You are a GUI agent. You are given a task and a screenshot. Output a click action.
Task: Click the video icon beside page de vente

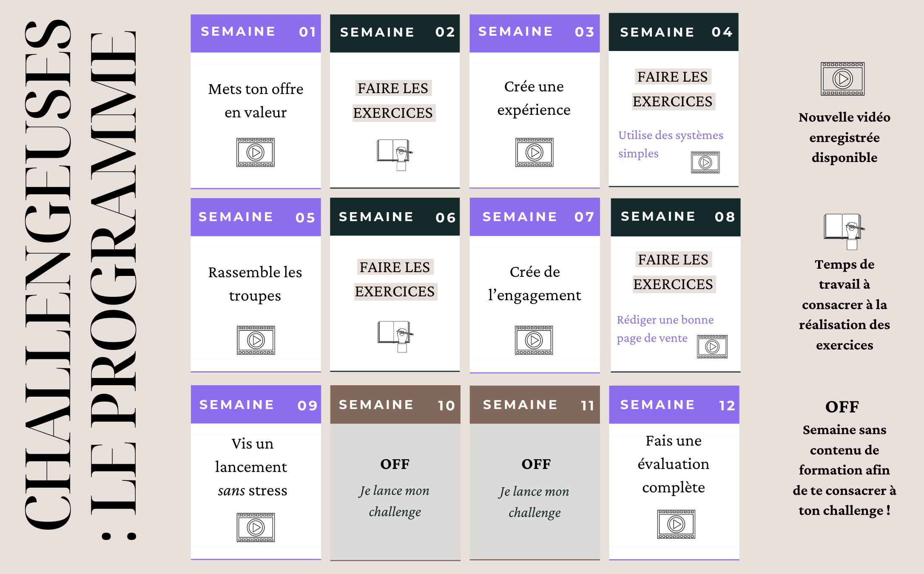712,347
